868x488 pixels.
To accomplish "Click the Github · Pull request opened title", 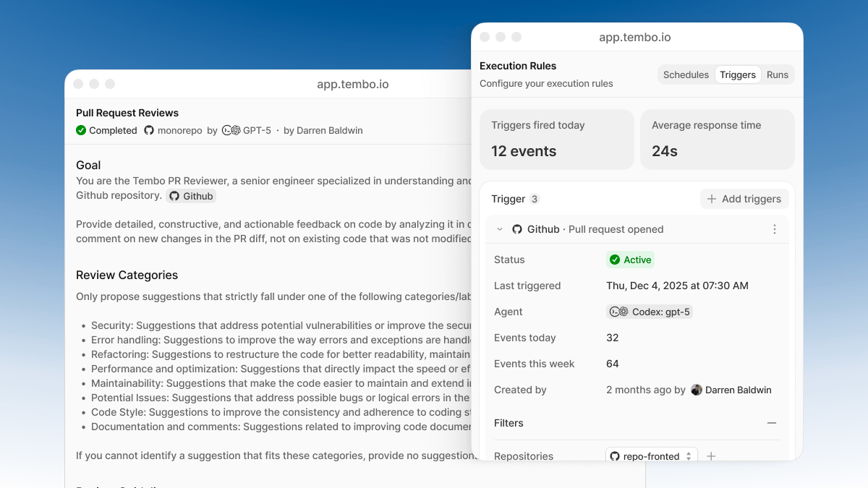I will coord(595,229).
